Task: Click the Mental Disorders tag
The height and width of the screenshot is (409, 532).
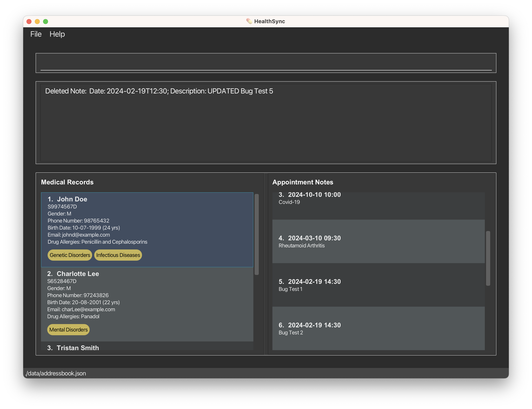Action: [x=68, y=330]
